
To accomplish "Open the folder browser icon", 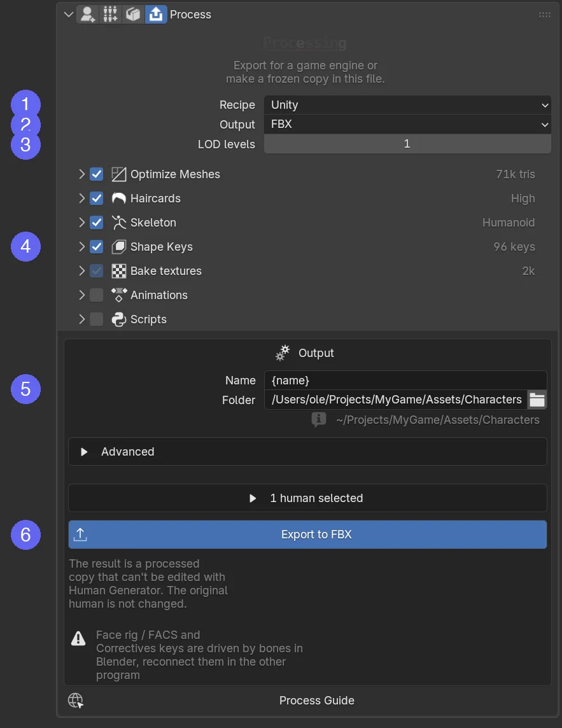I will click(x=537, y=400).
